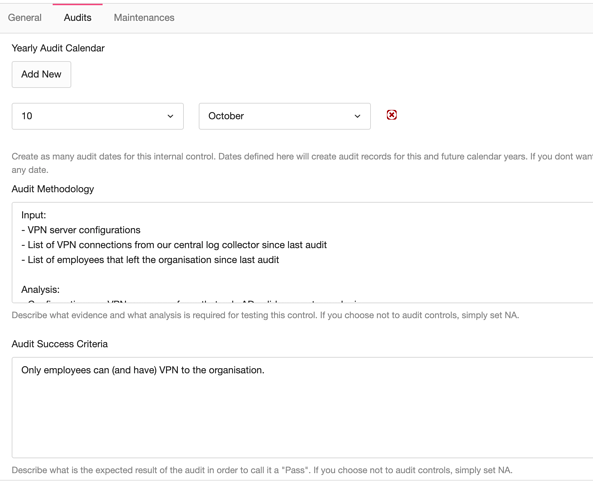The height and width of the screenshot is (500, 593).
Task: Click the 'List of employees that left' line
Action: coord(150,260)
